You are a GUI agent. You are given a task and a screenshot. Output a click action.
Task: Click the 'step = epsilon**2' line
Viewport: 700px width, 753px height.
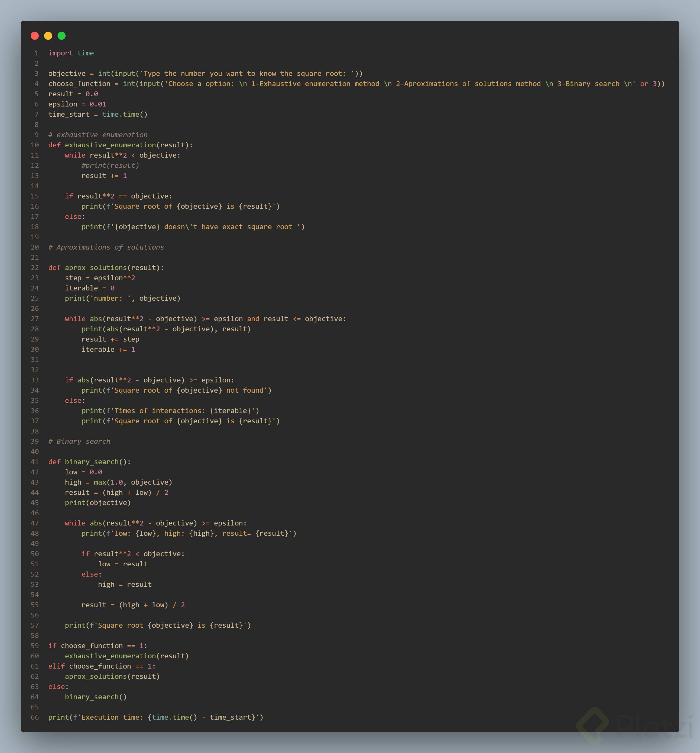pyautogui.click(x=100, y=278)
